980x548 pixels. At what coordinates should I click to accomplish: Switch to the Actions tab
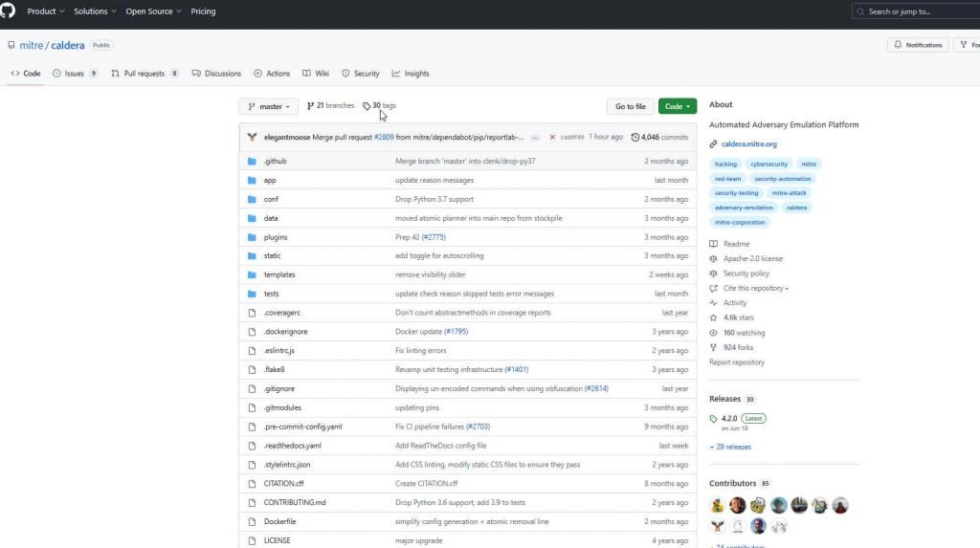tap(272, 74)
